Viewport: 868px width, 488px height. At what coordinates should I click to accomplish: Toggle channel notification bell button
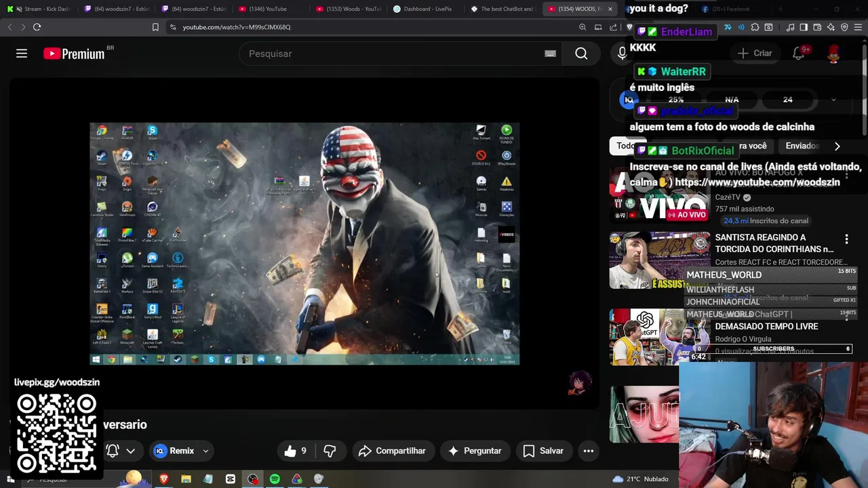[113, 451]
